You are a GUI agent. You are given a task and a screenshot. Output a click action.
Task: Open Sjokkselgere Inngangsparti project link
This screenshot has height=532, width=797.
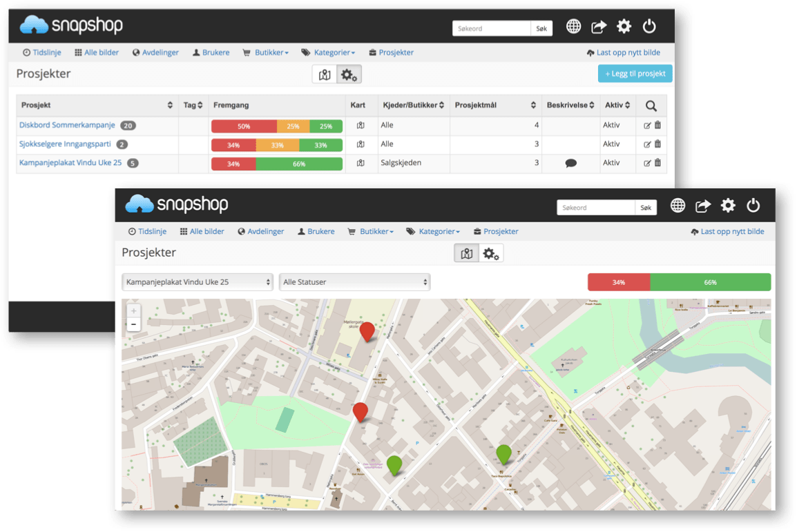(x=65, y=144)
